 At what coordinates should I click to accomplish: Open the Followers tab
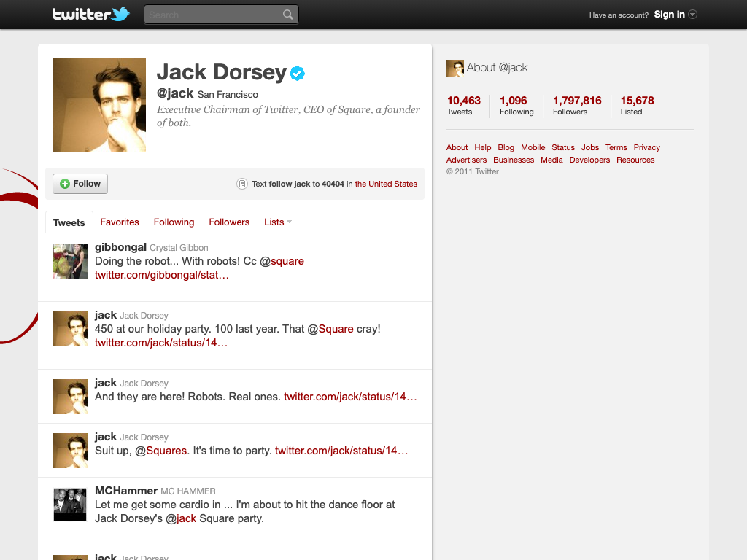[229, 222]
